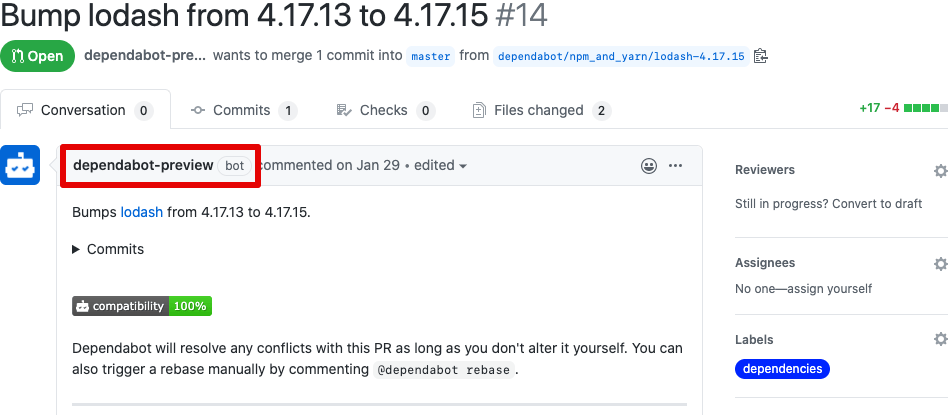Click the +17 −4 diffstat bar

(902, 108)
